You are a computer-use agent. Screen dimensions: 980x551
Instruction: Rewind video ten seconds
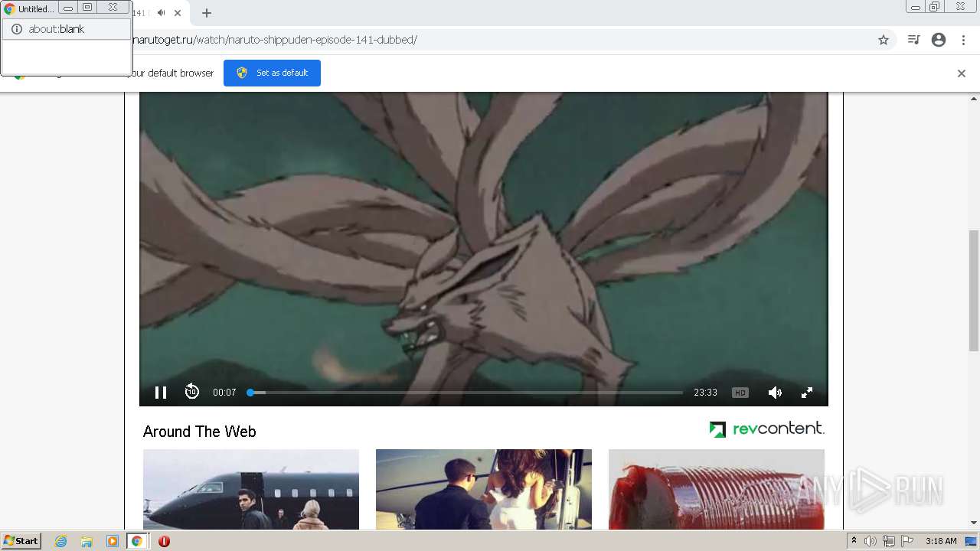[x=191, y=392]
